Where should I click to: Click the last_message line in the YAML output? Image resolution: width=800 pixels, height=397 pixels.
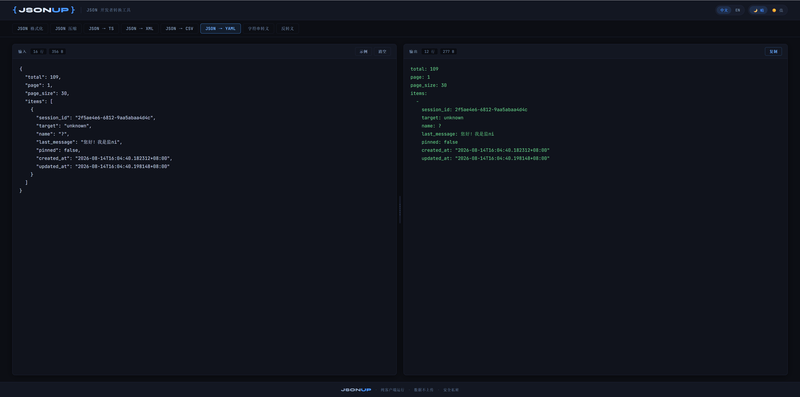pyautogui.click(x=458, y=134)
